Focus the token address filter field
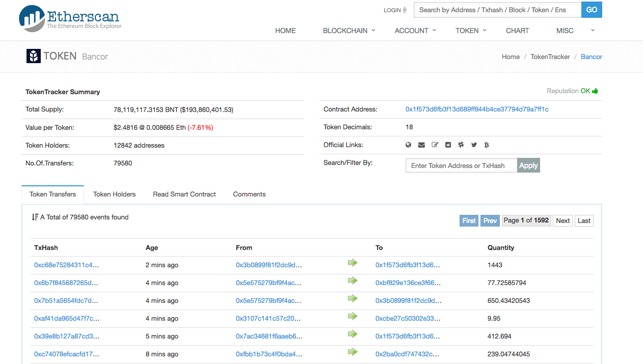The width and height of the screenshot is (643, 364). click(461, 165)
